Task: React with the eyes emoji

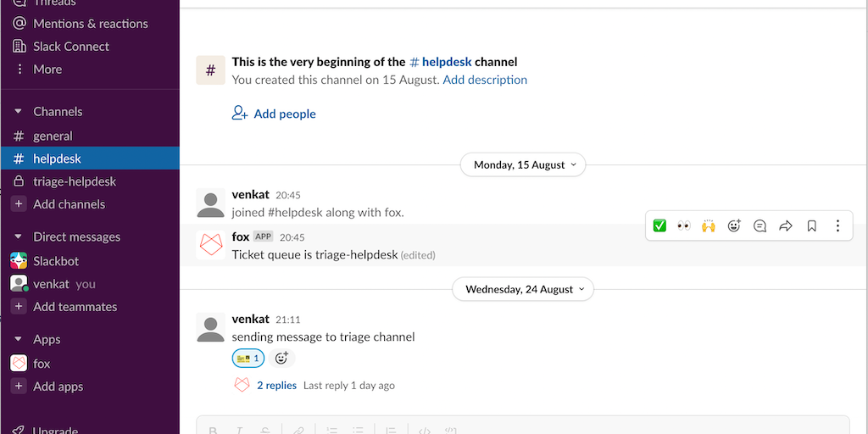Action: (684, 225)
